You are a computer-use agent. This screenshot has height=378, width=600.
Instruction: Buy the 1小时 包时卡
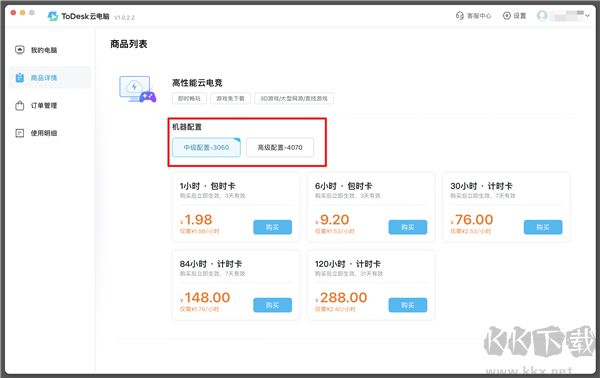pos(272,227)
